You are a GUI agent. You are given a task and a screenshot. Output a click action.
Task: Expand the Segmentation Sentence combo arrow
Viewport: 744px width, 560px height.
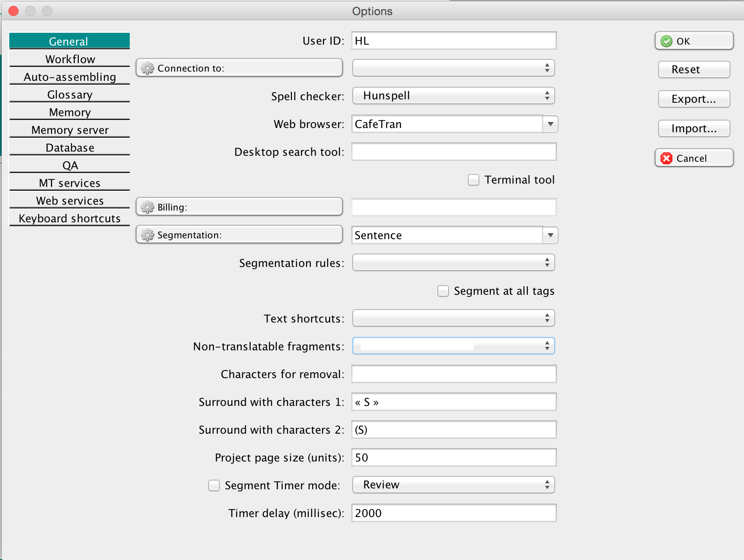550,235
